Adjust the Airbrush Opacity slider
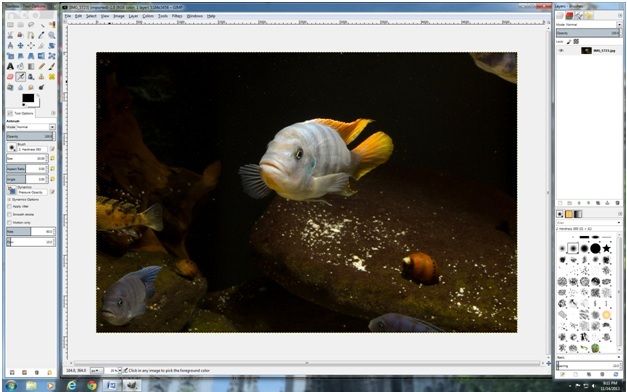 point(30,136)
